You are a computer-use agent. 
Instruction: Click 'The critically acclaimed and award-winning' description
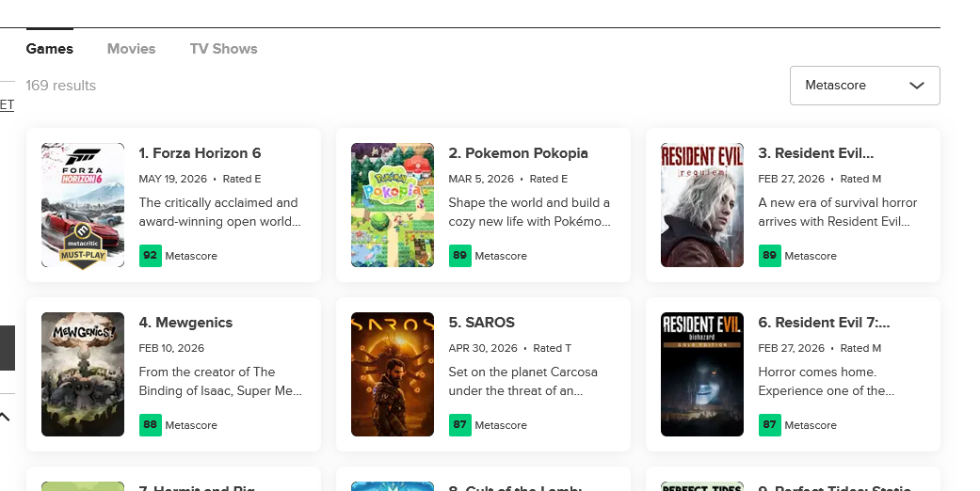[x=220, y=212]
